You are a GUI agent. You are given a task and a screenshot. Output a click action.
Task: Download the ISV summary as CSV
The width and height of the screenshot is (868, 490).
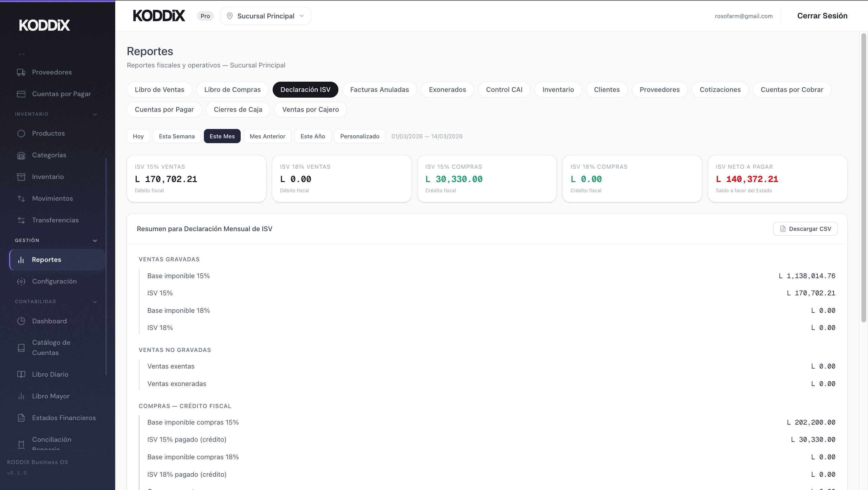click(x=805, y=229)
